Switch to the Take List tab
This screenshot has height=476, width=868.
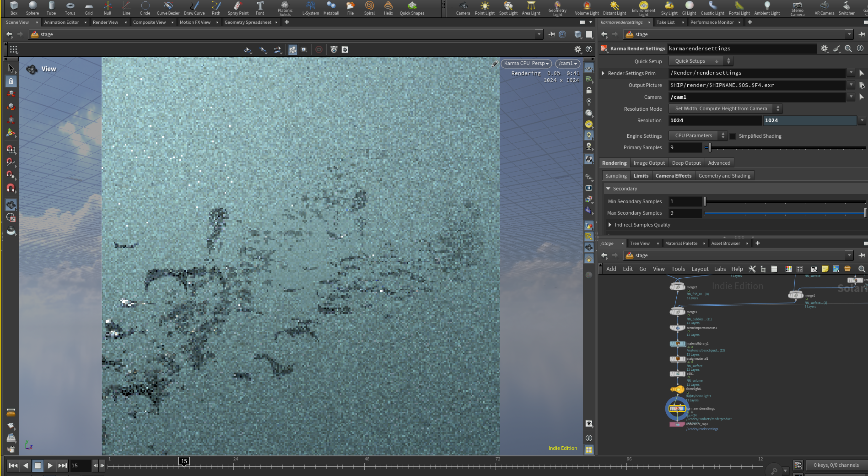point(665,22)
